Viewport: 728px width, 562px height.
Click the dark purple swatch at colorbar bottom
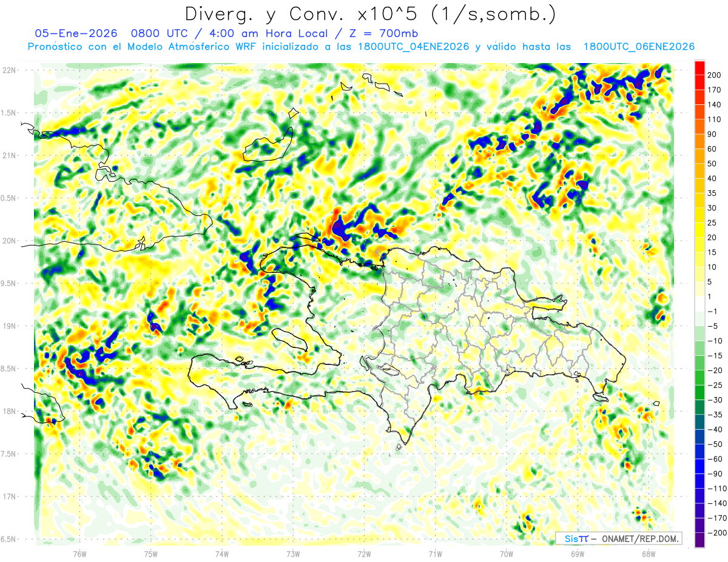coord(699,540)
